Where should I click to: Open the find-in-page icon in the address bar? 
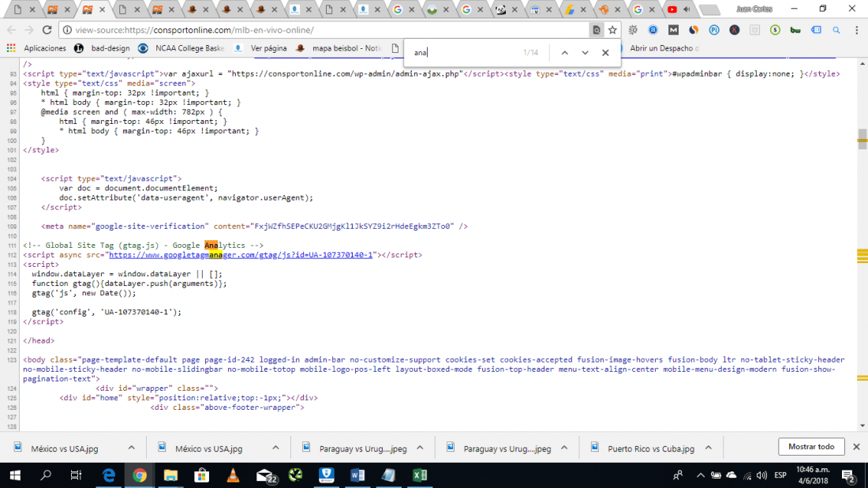[x=597, y=31]
